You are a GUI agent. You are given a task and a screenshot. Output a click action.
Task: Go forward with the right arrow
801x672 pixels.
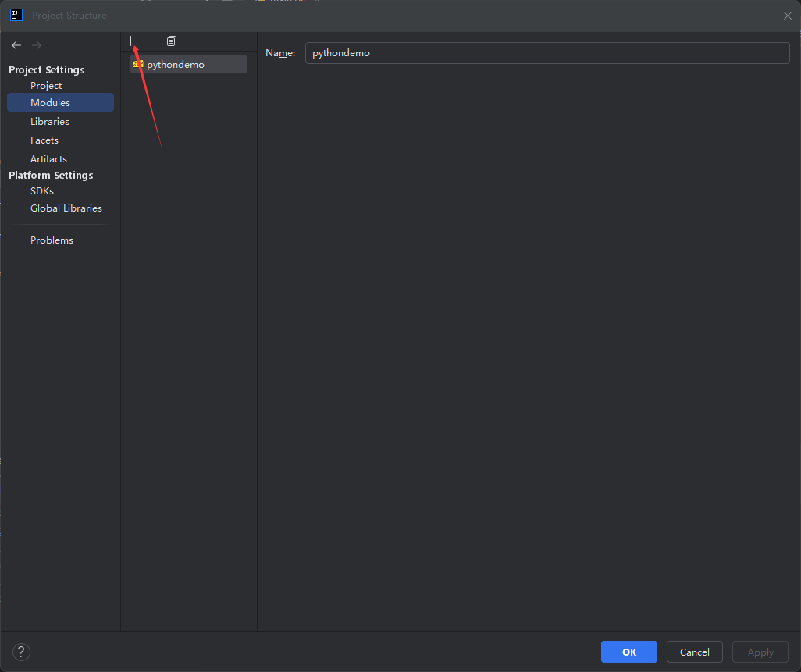pyautogui.click(x=36, y=45)
